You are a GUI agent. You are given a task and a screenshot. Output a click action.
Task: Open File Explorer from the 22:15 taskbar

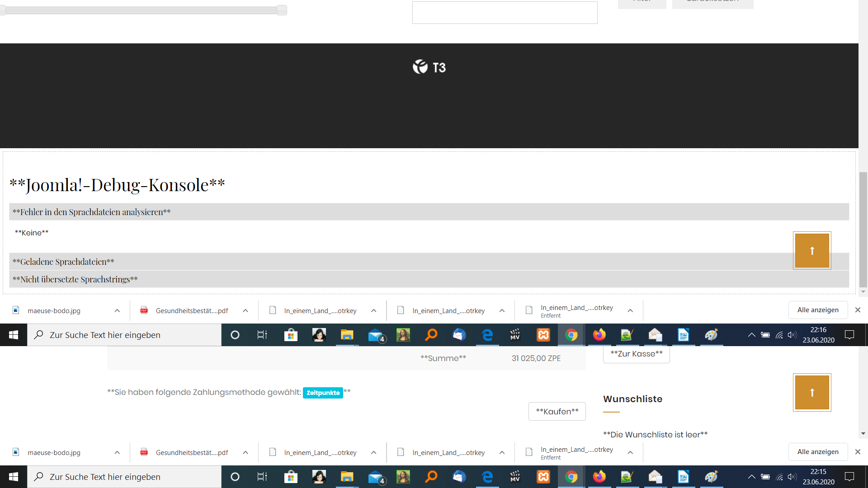tap(347, 477)
